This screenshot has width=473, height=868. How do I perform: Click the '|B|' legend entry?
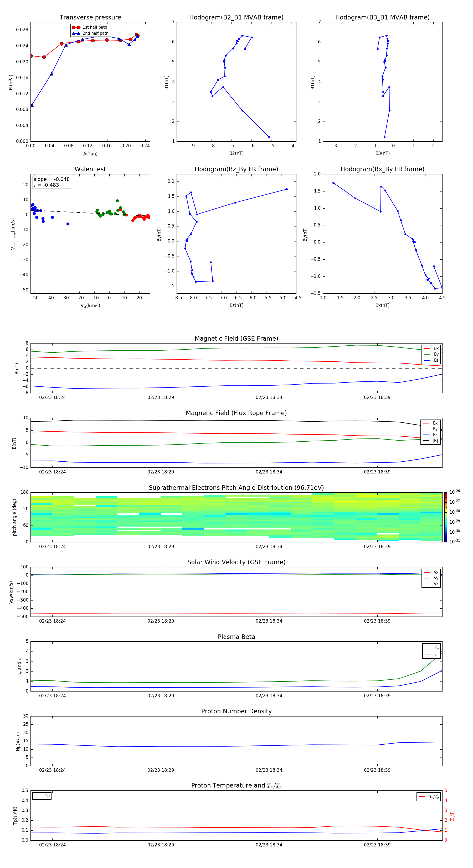coord(431,441)
